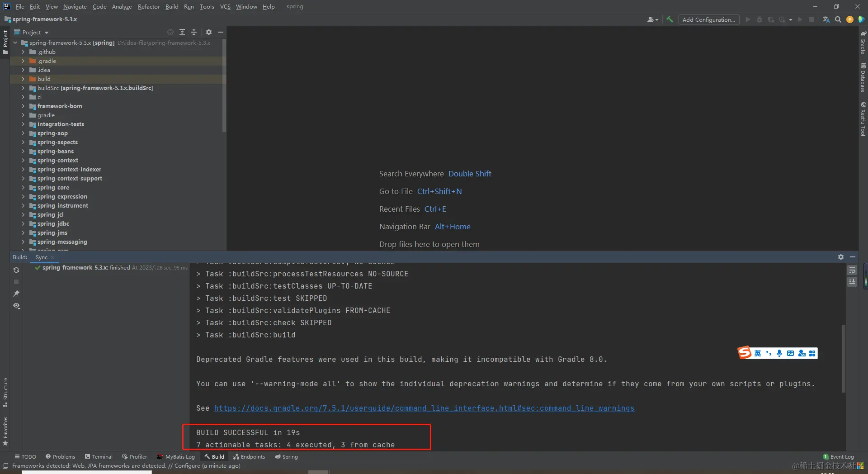Collapse the spring-framework-5.3.x root node
868x474 pixels.
point(15,43)
